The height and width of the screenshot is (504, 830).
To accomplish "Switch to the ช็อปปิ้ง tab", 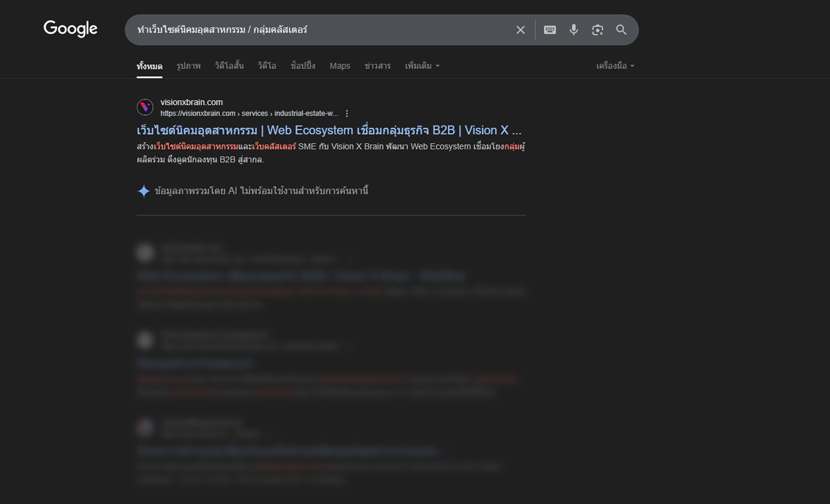I will click(303, 66).
